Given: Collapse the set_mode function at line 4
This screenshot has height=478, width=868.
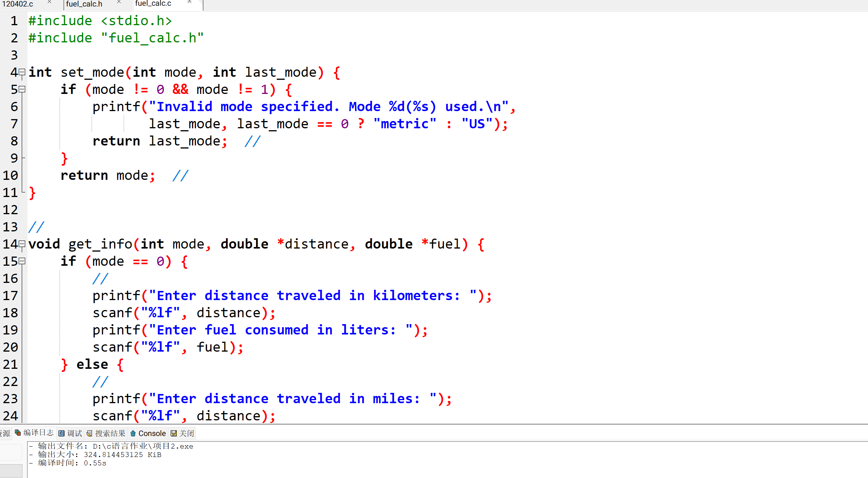Looking at the screenshot, I should click(22, 72).
